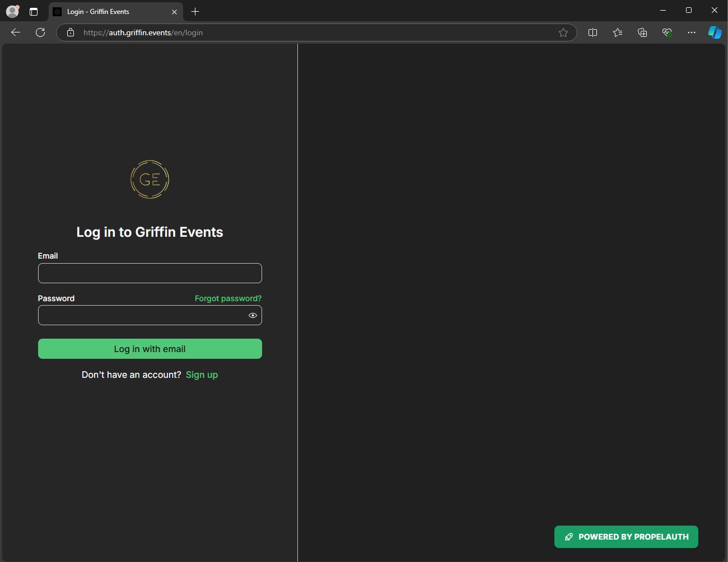Click the browser profile avatar icon

pos(12,11)
